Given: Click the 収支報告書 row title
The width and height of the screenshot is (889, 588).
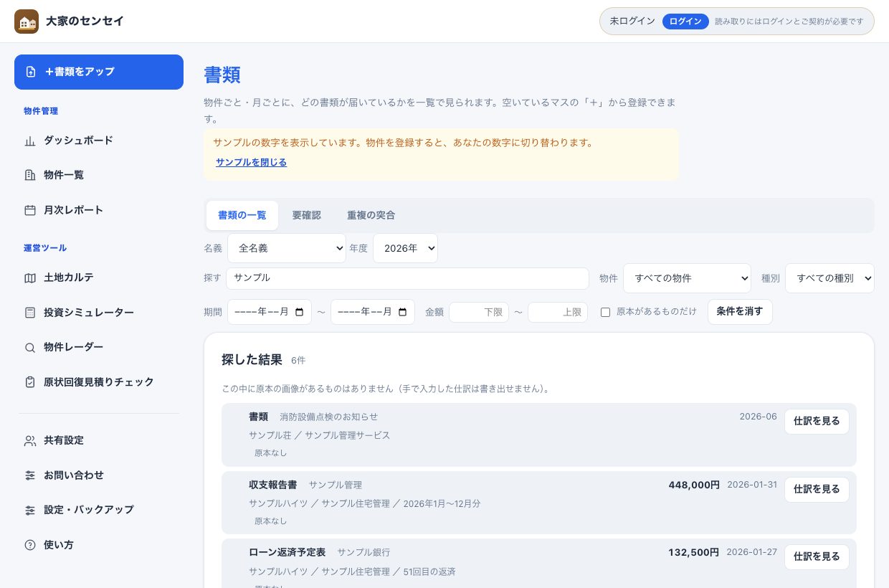Looking at the screenshot, I should pos(273,485).
